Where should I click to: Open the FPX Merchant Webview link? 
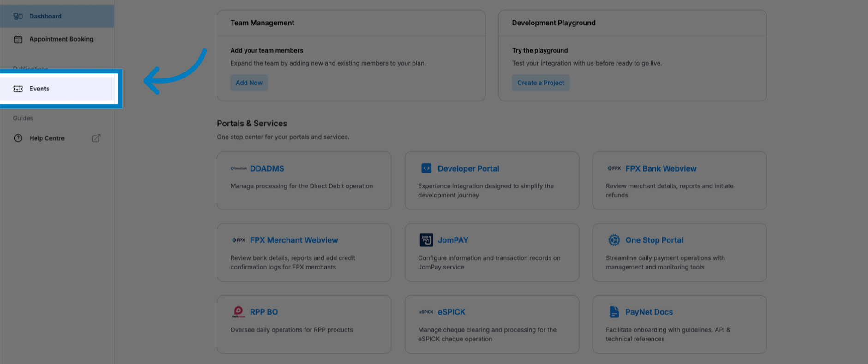(x=294, y=240)
